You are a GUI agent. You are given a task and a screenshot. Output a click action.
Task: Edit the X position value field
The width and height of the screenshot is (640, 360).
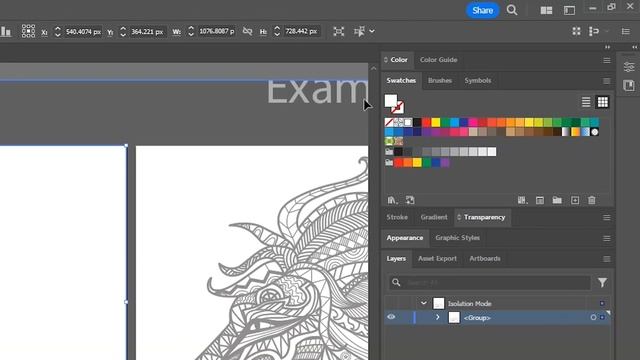(x=83, y=31)
